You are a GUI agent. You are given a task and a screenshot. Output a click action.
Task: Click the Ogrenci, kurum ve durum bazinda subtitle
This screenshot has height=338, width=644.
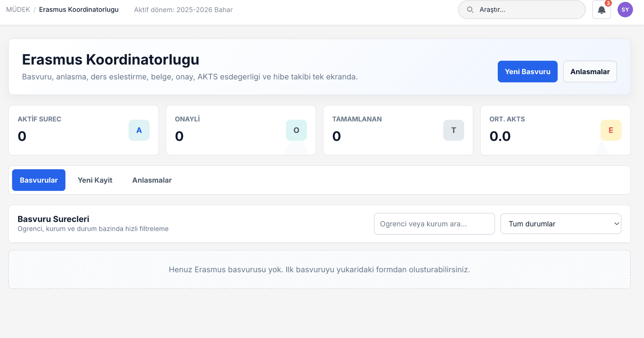(93, 229)
